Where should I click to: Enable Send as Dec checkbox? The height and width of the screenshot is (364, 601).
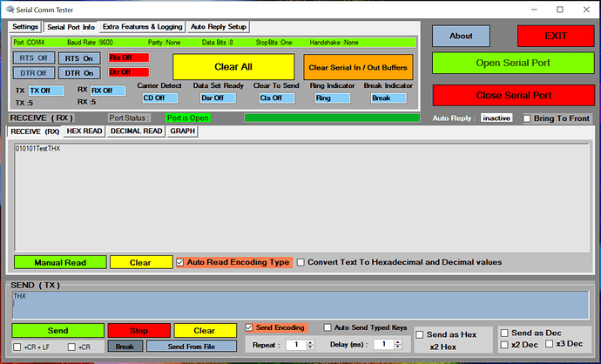504,333
